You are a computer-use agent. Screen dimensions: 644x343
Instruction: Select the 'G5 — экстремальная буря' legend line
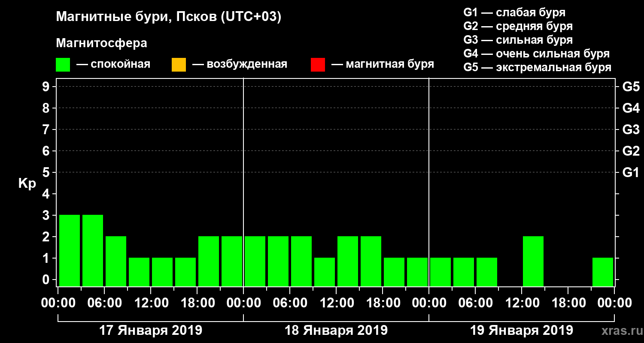(x=537, y=67)
